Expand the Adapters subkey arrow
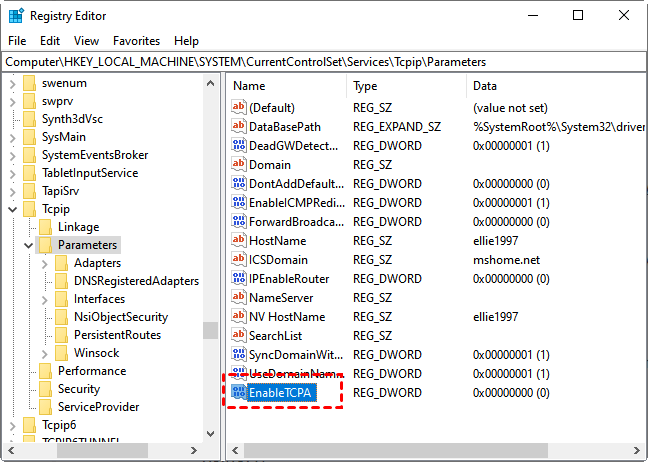 45,263
